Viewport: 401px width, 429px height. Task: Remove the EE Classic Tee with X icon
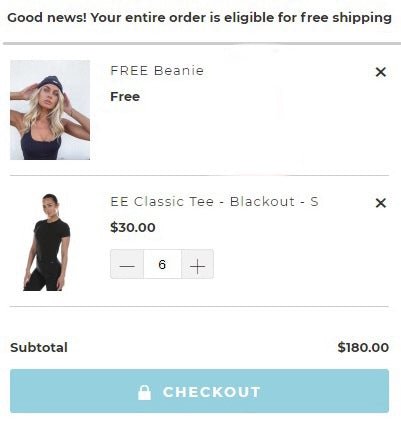coord(381,203)
